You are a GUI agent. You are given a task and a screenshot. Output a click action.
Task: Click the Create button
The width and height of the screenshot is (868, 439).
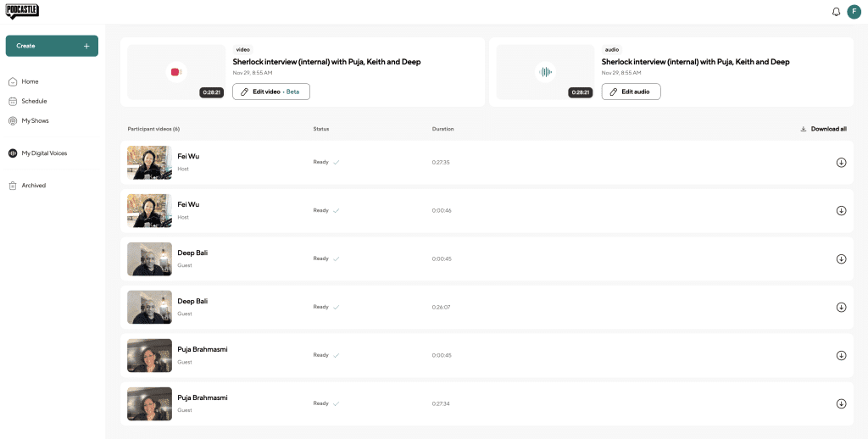coord(52,46)
